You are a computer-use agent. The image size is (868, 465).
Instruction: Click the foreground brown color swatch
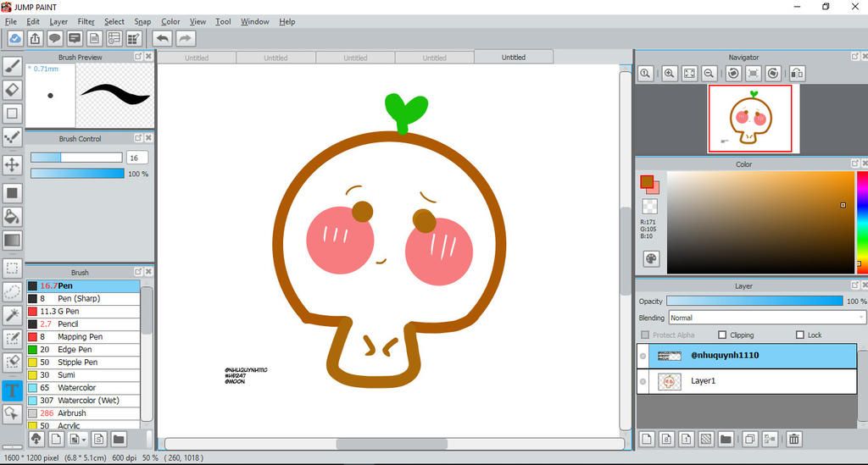(647, 180)
